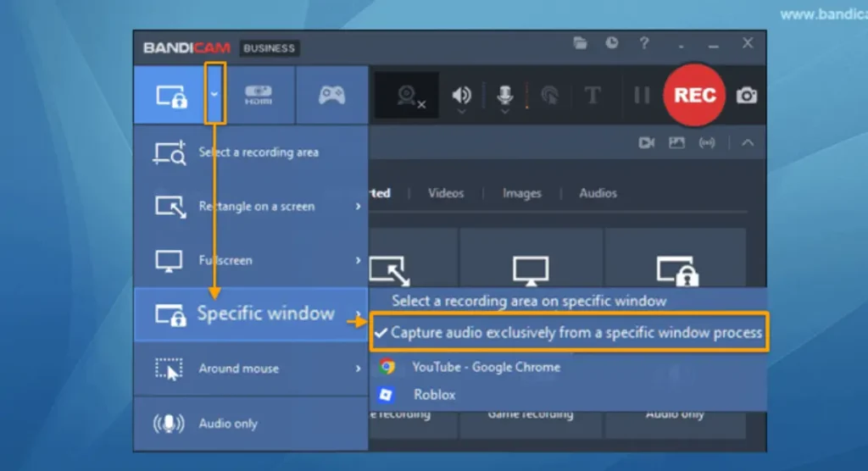
Task: Click the Audio only microphone icon
Action: (x=169, y=424)
